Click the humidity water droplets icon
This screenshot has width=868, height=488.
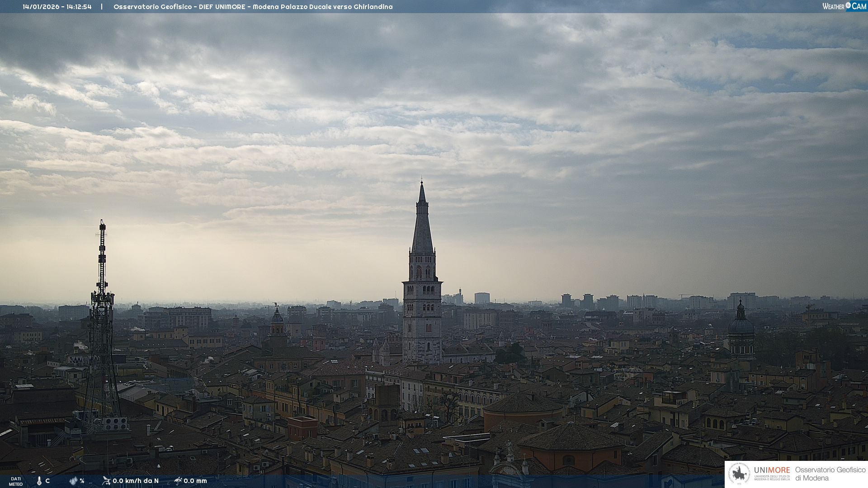[x=73, y=481]
